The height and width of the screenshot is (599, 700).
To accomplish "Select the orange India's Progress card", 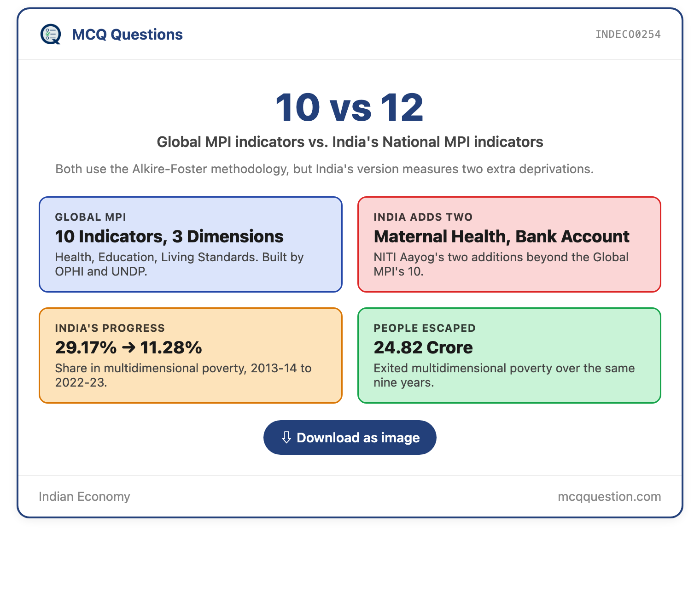I will (x=191, y=355).
